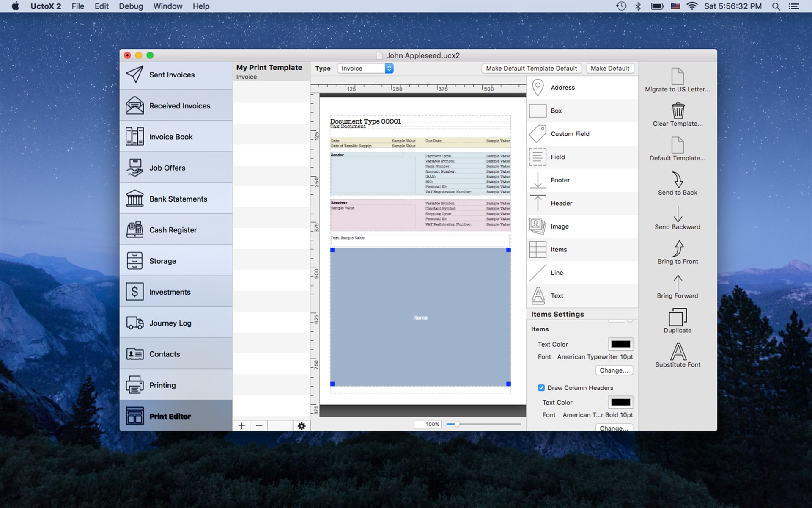The width and height of the screenshot is (812, 508).
Task: Click the plus button to add template
Action: [241, 426]
